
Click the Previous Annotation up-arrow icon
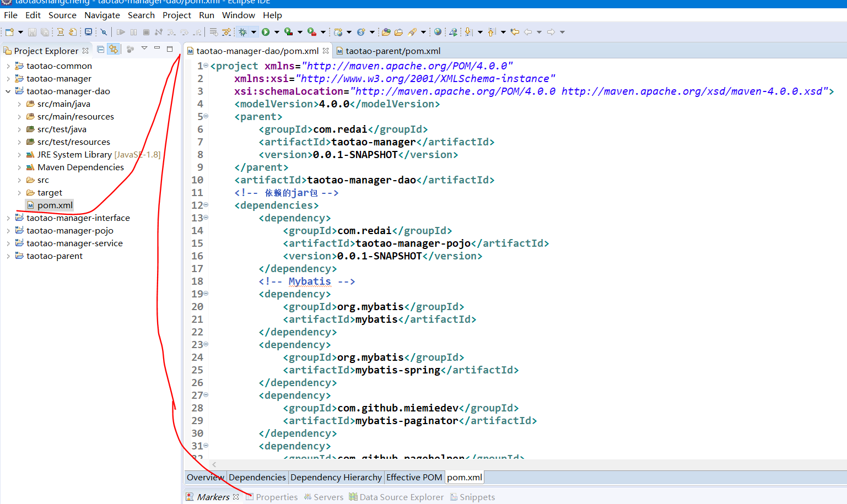(492, 32)
